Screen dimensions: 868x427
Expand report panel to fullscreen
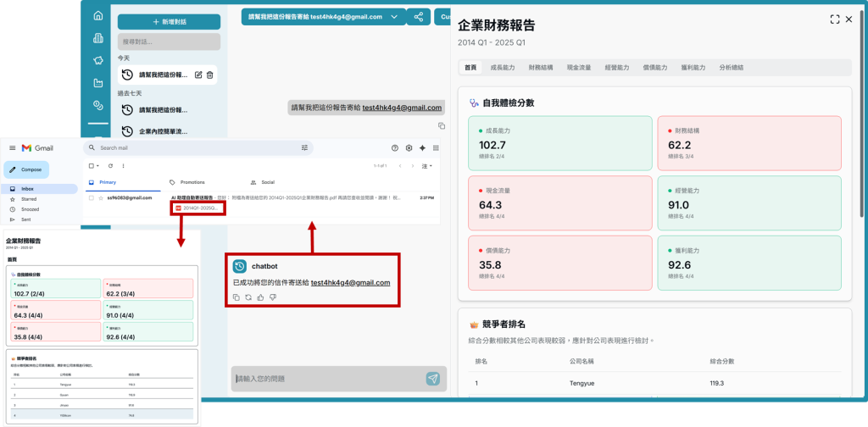coord(835,19)
